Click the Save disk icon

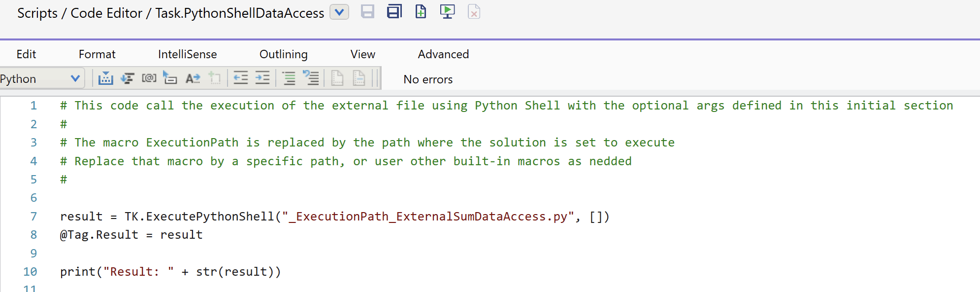click(x=367, y=12)
